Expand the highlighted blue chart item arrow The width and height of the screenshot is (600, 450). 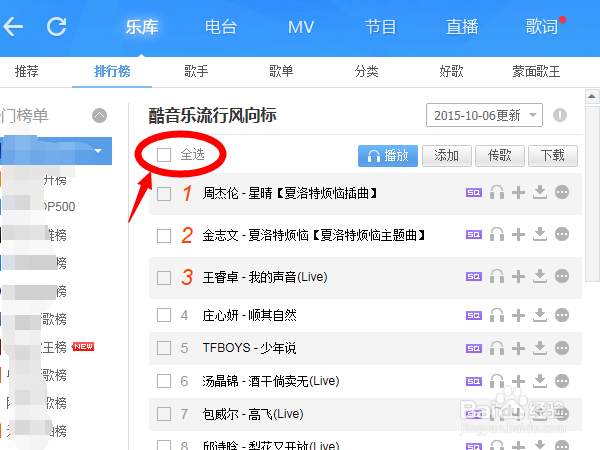click(x=98, y=151)
